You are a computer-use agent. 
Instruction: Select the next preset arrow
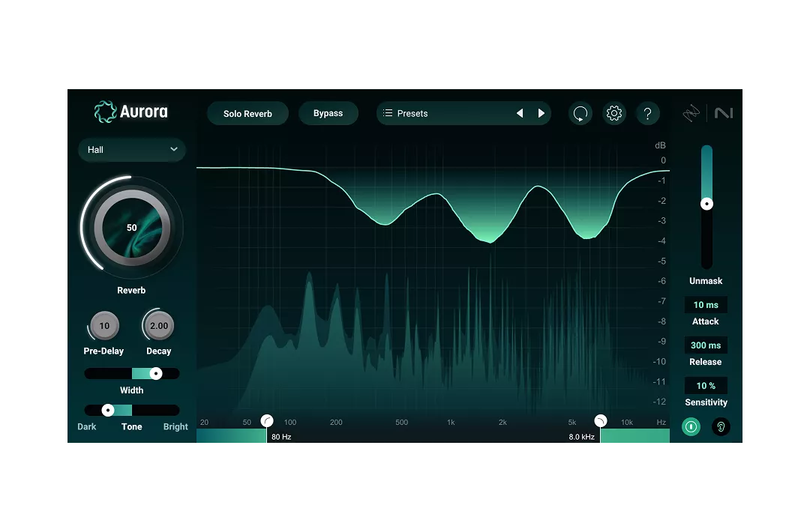[541, 114]
